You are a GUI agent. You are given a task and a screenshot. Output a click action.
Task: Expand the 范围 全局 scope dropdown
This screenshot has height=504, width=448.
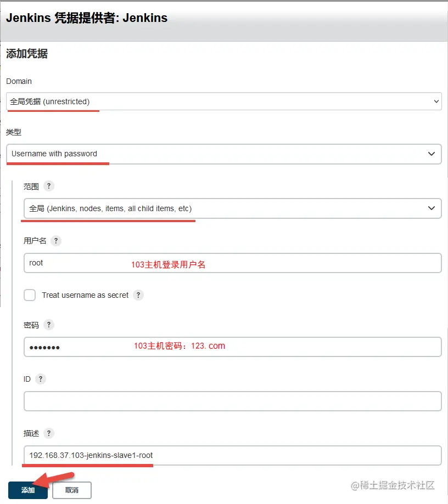coord(232,208)
